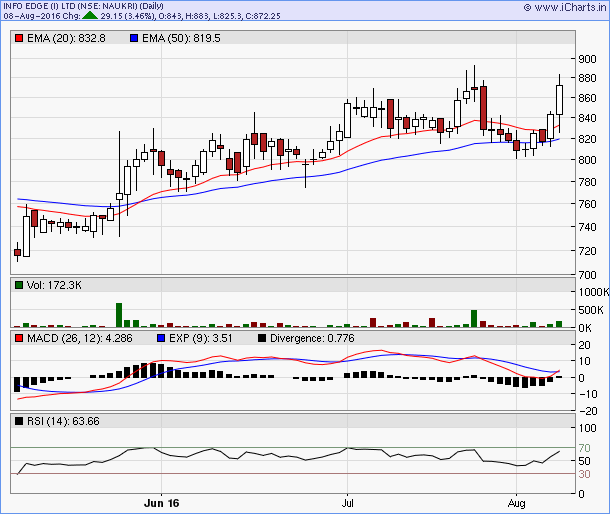Click the 720 price axis label
This screenshot has width=610, height=514.
(x=587, y=251)
